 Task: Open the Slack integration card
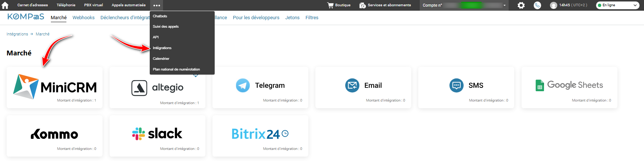pyautogui.click(x=157, y=136)
